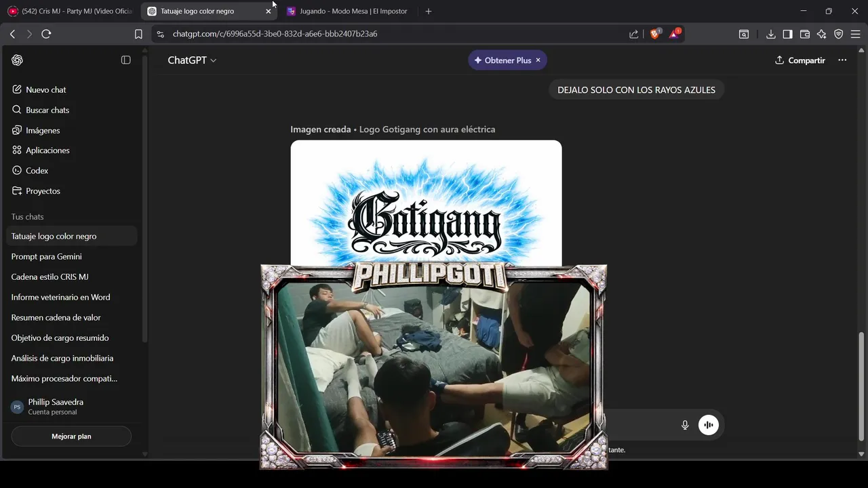This screenshot has width=868, height=488.
Task: Open chat Cadena estilo CRIS MJ
Action: 71,277
